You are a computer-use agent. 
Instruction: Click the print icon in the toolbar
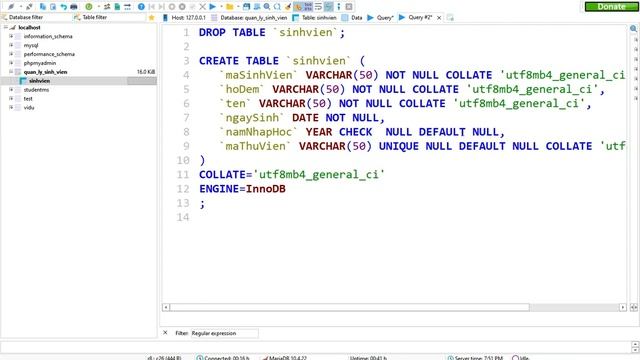(x=74, y=7)
